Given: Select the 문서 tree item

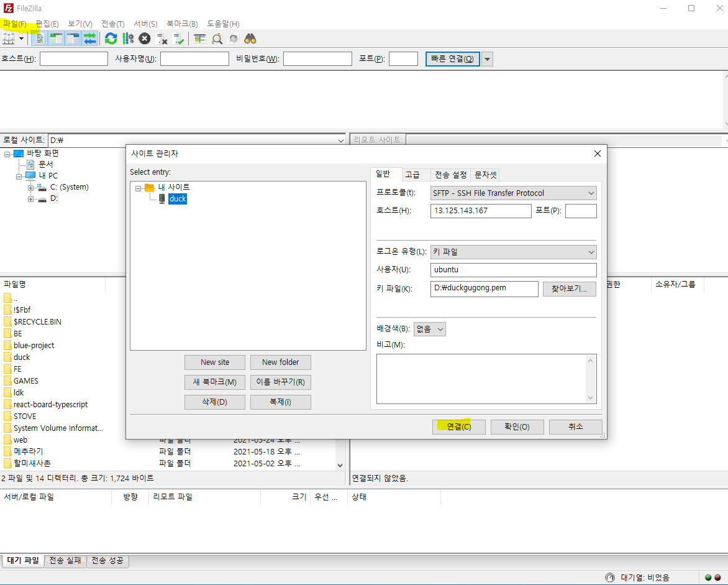Looking at the screenshot, I should (45, 165).
